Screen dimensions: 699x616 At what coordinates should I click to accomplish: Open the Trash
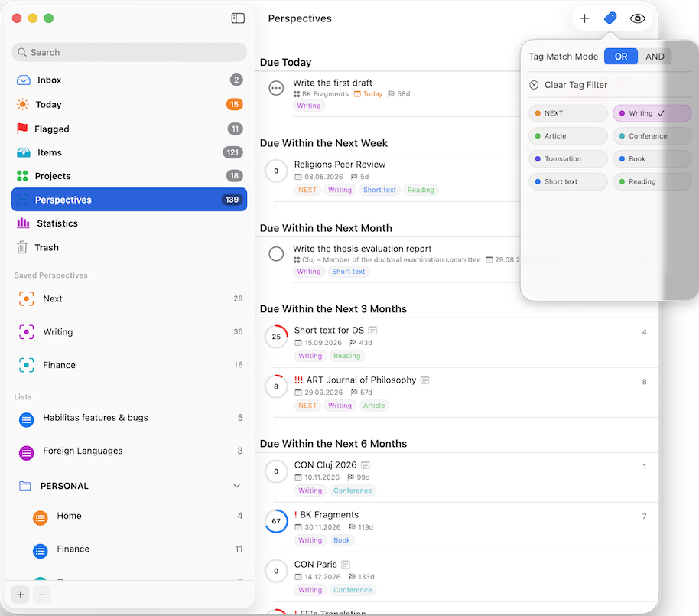click(x=129, y=248)
